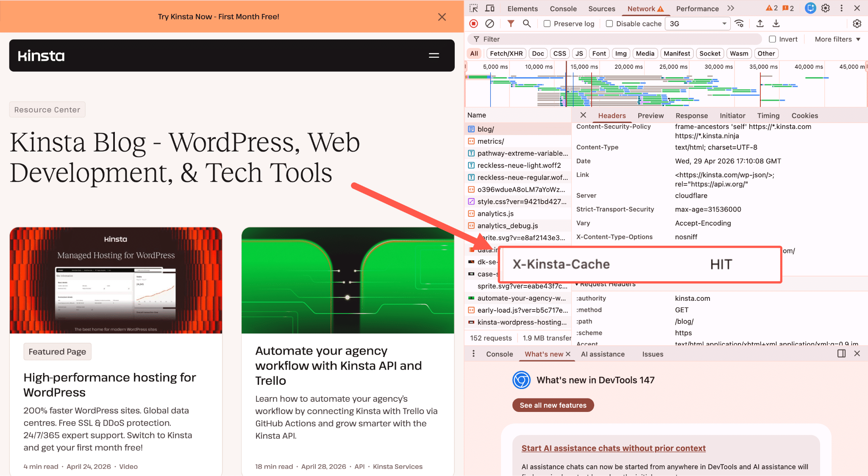Open Automate your agency workflow article

pyautogui.click(x=339, y=366)
